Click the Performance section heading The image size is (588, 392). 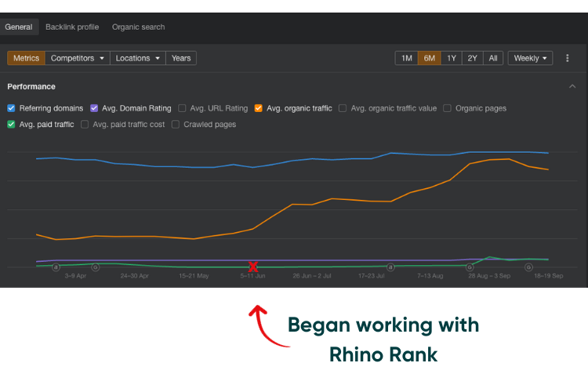pos(31,87)
